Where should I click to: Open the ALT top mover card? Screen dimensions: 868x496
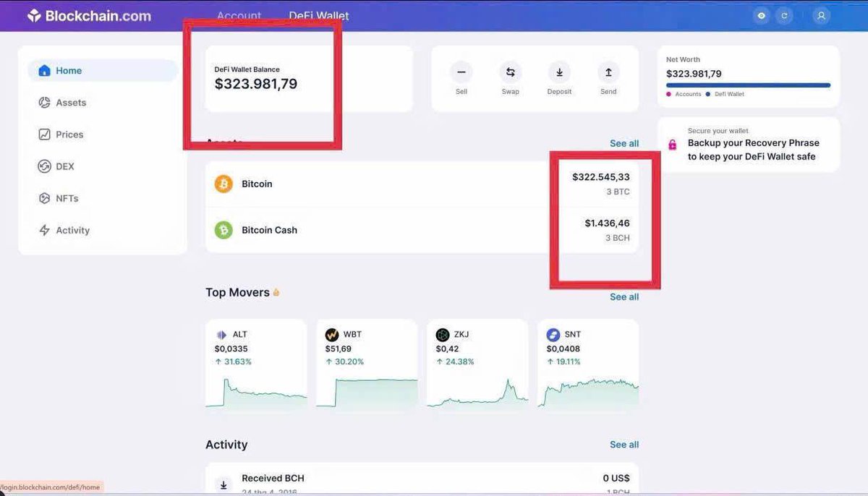click(256, 365)
